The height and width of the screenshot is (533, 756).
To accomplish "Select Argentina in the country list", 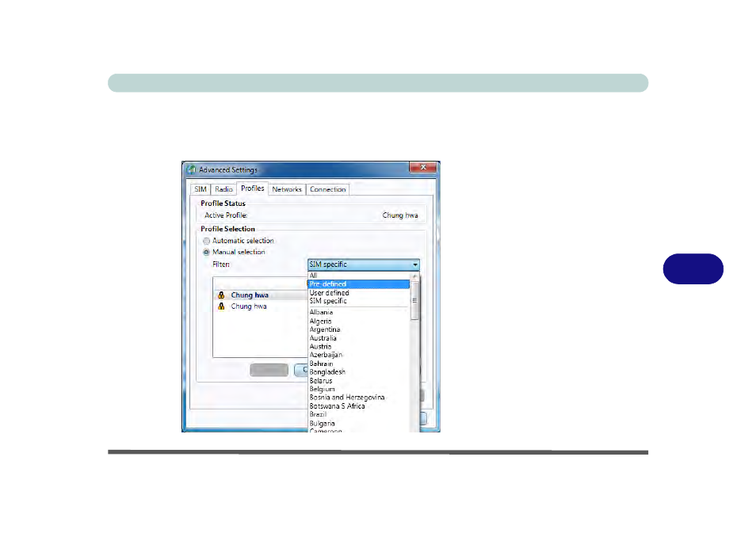I will click(x=359, y=329).
